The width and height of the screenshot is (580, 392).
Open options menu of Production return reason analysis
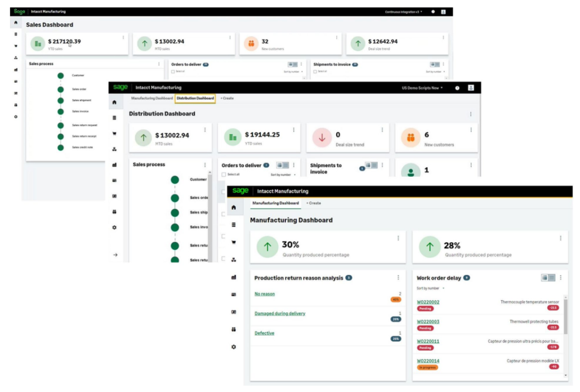pos(398,278)
